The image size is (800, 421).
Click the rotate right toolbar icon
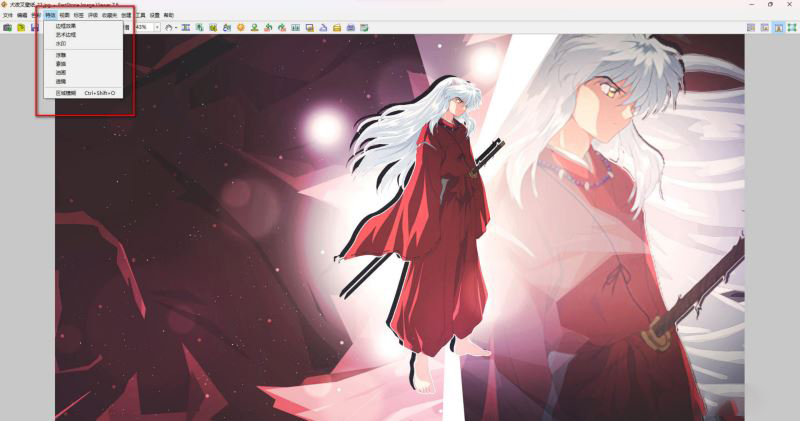[x=282, y=28]
